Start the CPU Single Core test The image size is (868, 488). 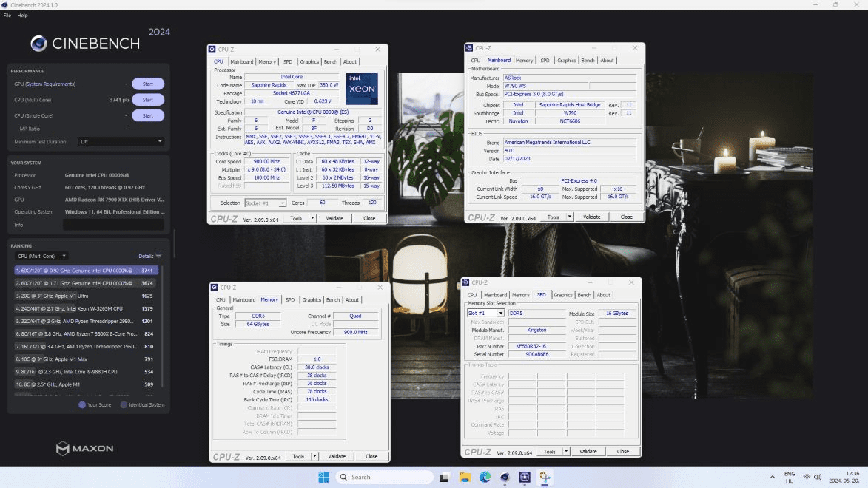pos(148,115)
